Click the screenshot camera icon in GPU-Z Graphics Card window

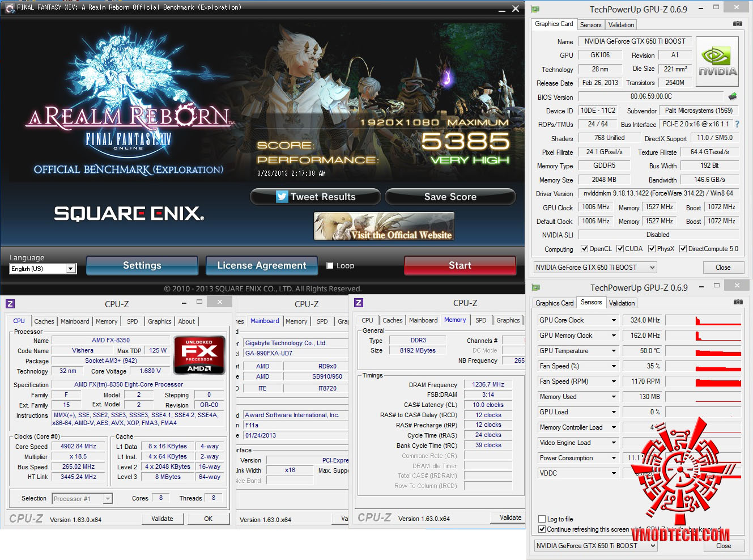(737, 24)
